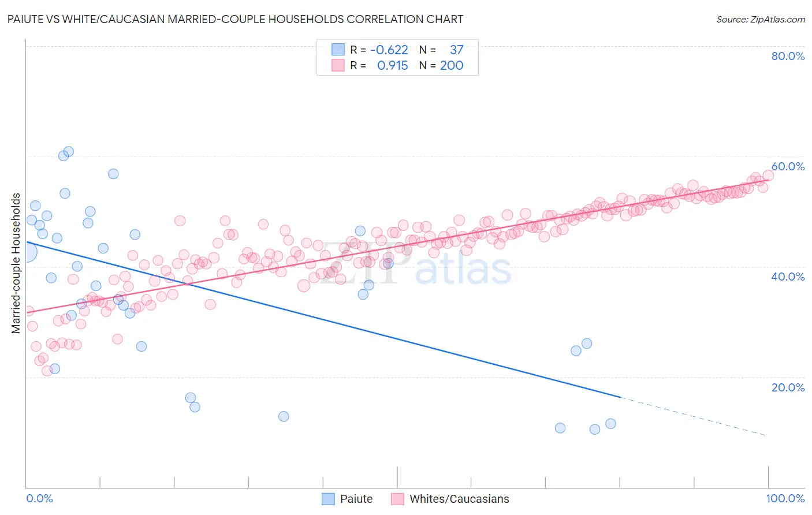Click the 60.0% y-axis label
The height and width of the screenshot is (515, 812).
(x=788, y=166)
